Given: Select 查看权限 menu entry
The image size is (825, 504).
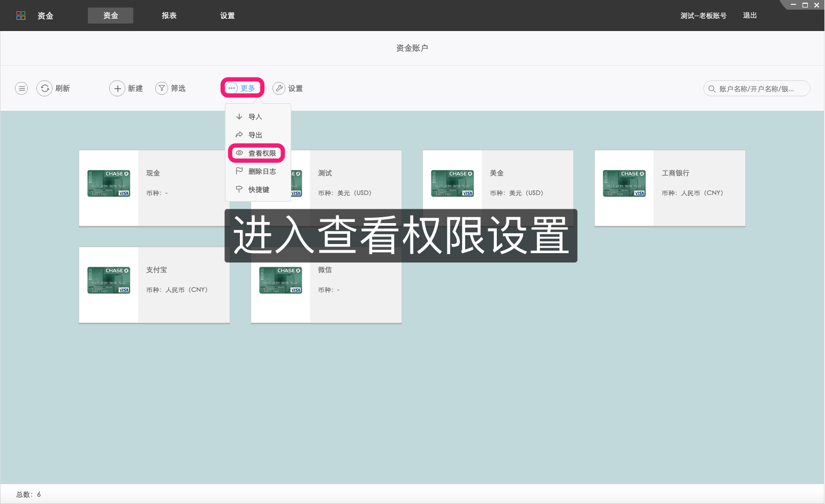Looking at the screenshot, I should 257,153.
